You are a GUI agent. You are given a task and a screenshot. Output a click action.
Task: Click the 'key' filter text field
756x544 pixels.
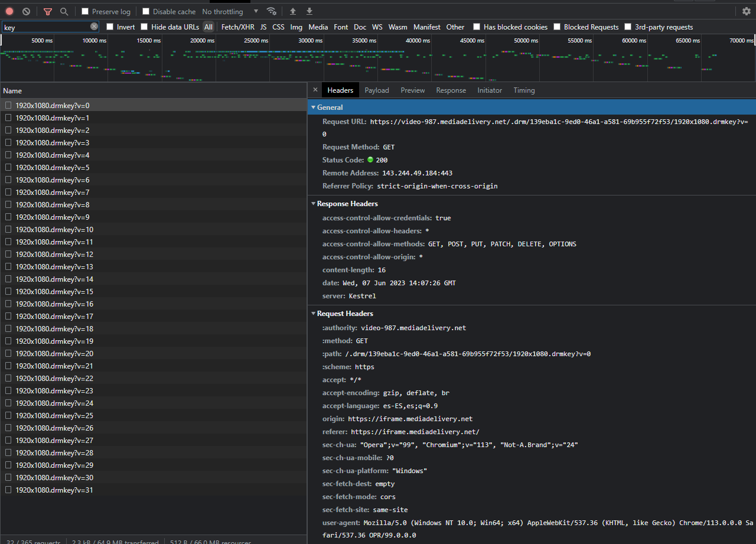point(44,27)
